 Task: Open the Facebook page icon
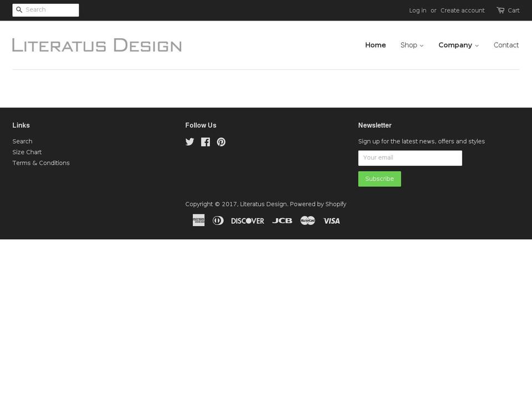pos(205,142)
